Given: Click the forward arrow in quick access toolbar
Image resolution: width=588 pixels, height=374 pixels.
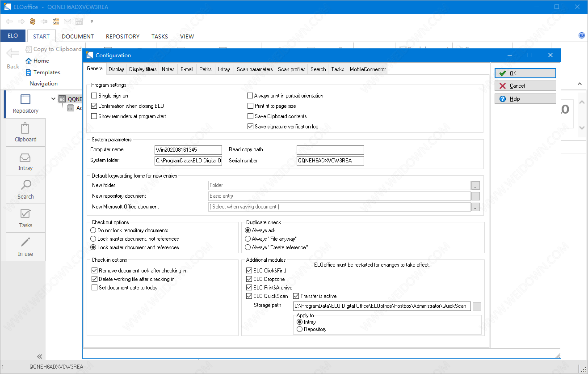Looking at the screenshot, I should click(x=21, y=21).
